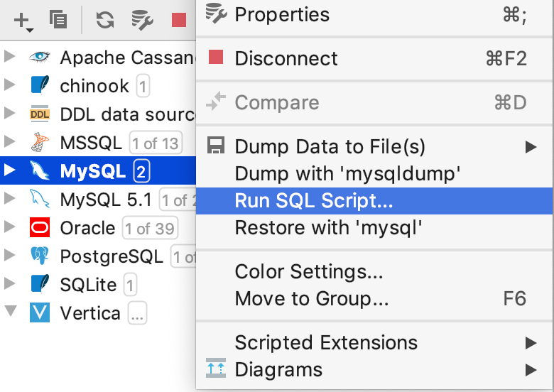Click the Oracle database icon
The width and height of the screenshot is (554, 392).
tap(40, 228)
